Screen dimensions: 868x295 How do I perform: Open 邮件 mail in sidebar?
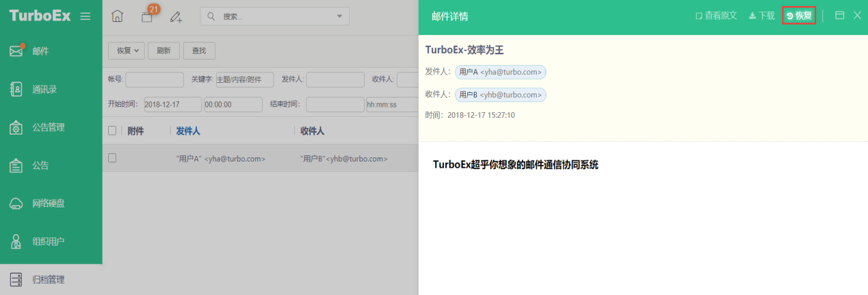tap(51, 51)
